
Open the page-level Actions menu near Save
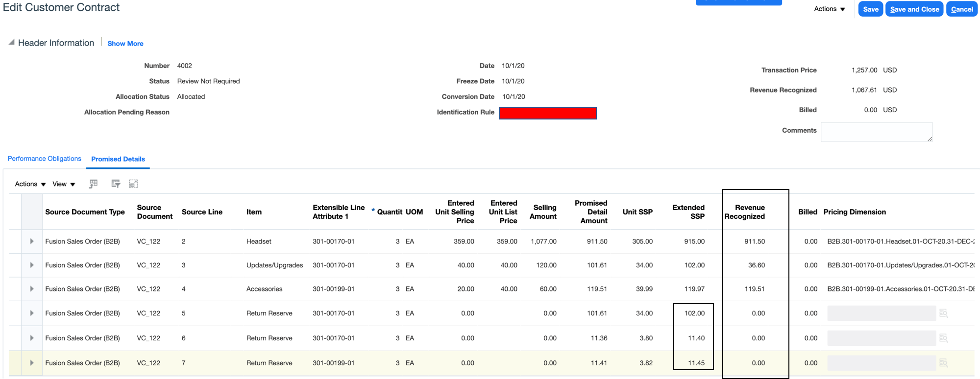coord(829,9)
